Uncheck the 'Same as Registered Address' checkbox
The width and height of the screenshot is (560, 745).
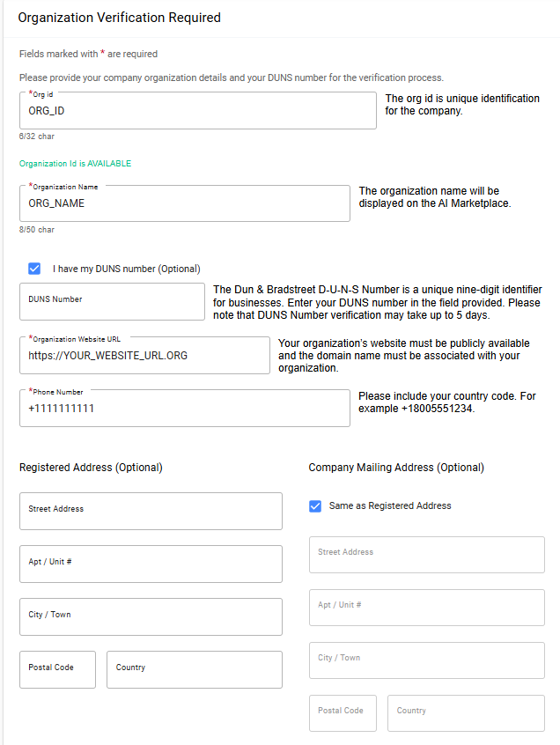[x=315, y=505]
